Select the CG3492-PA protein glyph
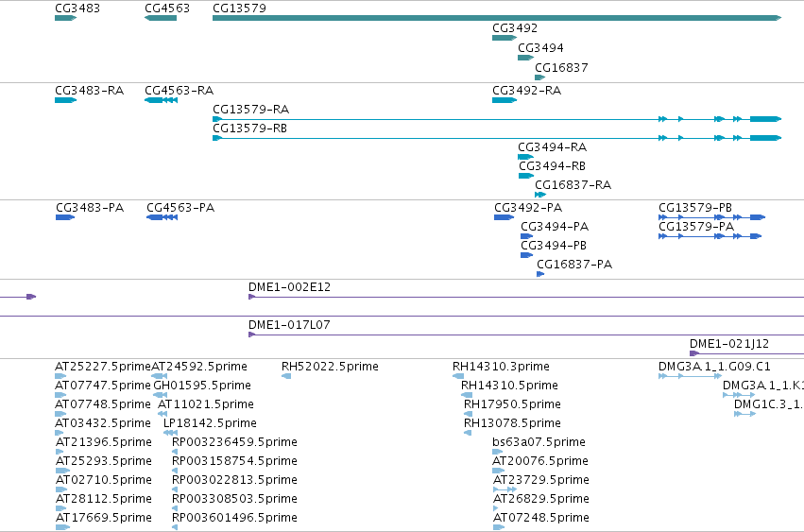Image resolution: width=804 pixels, height=532 pixels. (505, 217)
